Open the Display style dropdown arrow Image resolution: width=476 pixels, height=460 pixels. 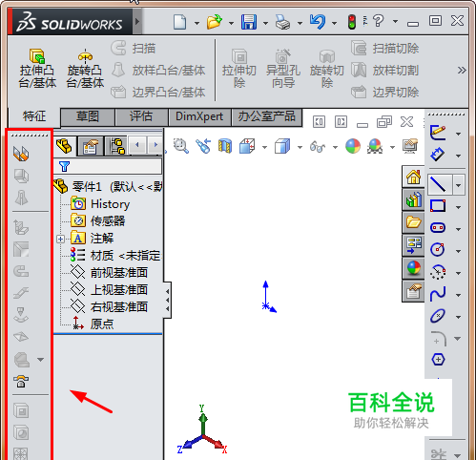300,147
